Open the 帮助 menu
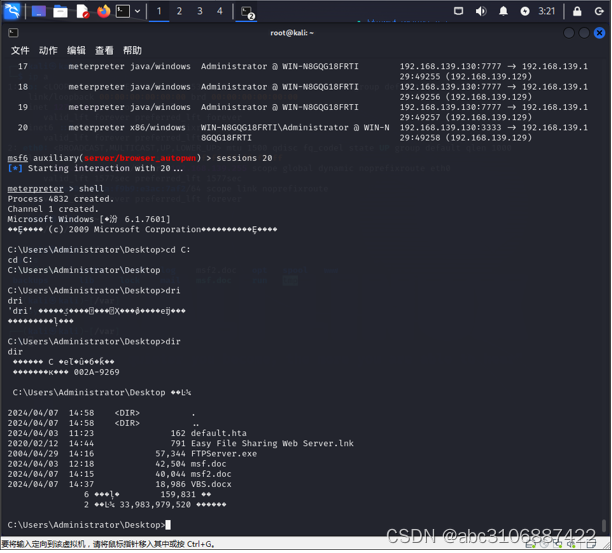The image size is (612, 553). 132,50
